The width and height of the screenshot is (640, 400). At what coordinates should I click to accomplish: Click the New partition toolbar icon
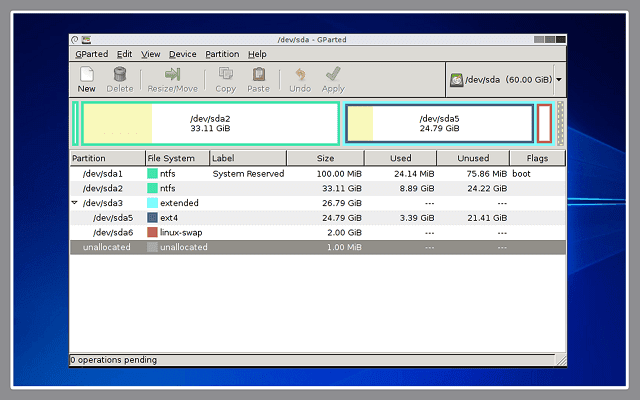pos(87,74)
